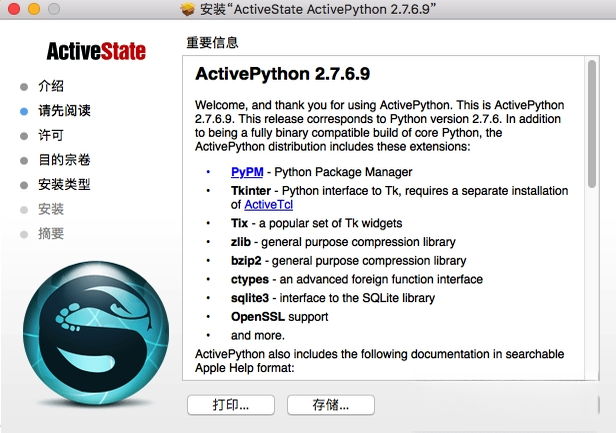
Task: Click the sqlite3 list entry
Action: pyautogui.click(x=333, y=298)
